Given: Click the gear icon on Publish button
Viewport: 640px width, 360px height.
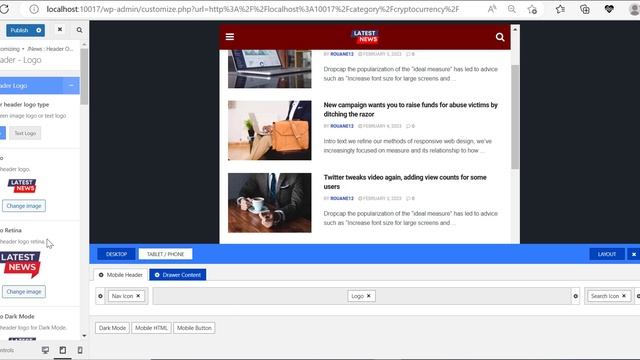Looking at the screenshot, I should coord(39,30).
